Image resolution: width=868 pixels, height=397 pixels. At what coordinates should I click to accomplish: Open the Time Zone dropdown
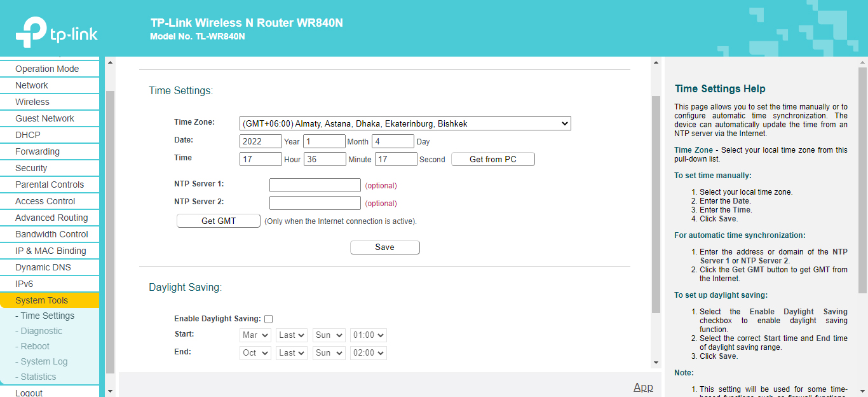pos(405,124)
